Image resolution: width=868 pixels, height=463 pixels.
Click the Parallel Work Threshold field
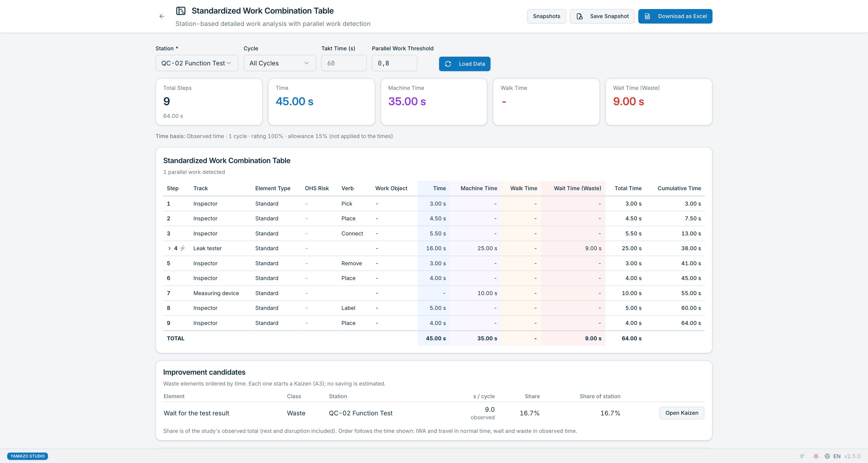pyautogui.click(x=394, y=63)
